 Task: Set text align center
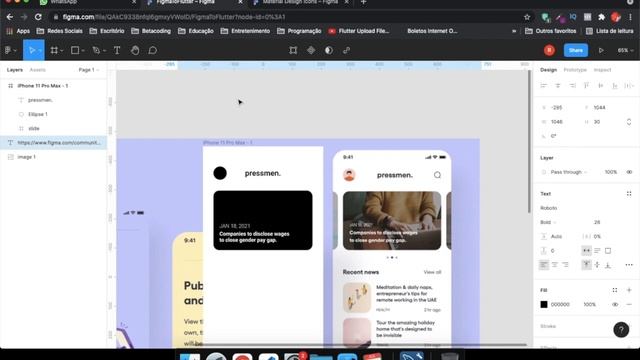(554, 265)
